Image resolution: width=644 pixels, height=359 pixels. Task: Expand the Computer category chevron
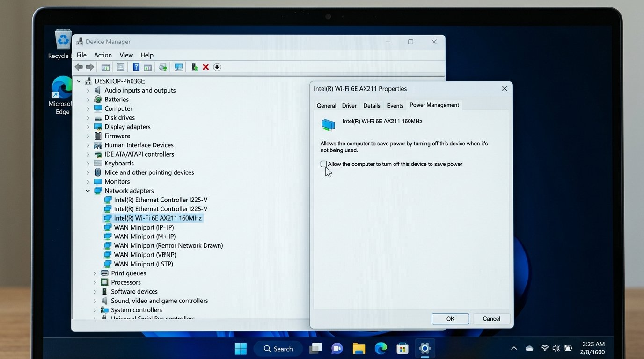tap(88, 109)
